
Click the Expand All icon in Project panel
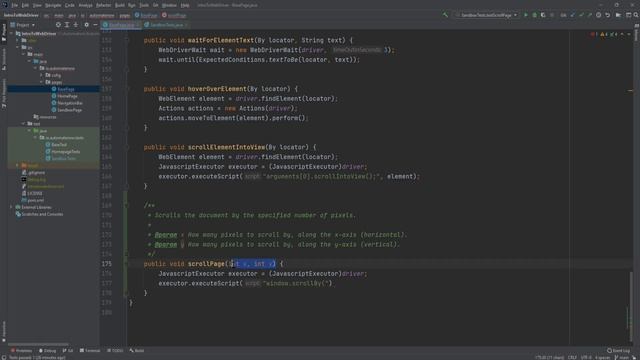click(x=67, y=25)
